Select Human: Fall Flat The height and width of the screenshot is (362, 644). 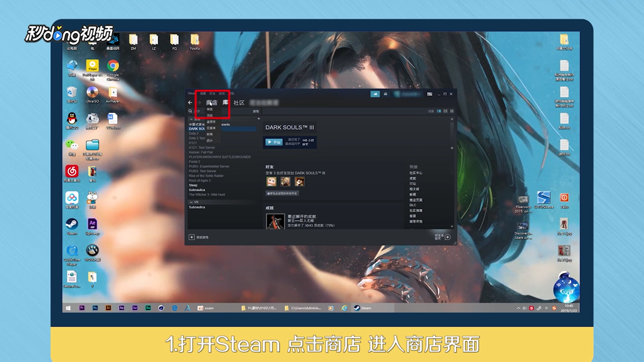tap(201, 152)
